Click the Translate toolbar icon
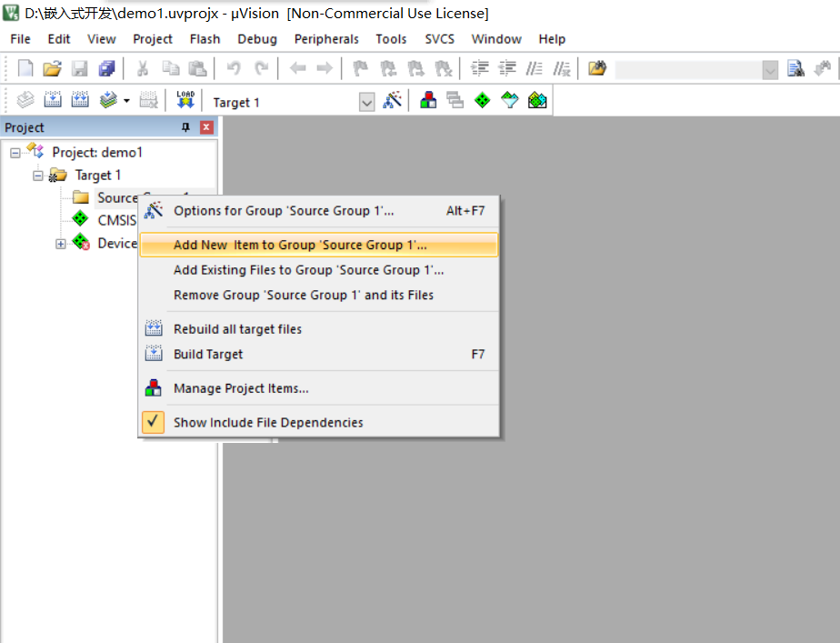 click(x=25, y=100)
